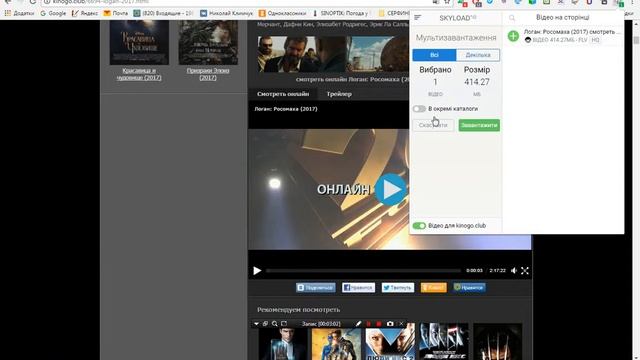This screenshot has height=360, width=640.
Task: Stop the screen recording
Action: (379, 324)
